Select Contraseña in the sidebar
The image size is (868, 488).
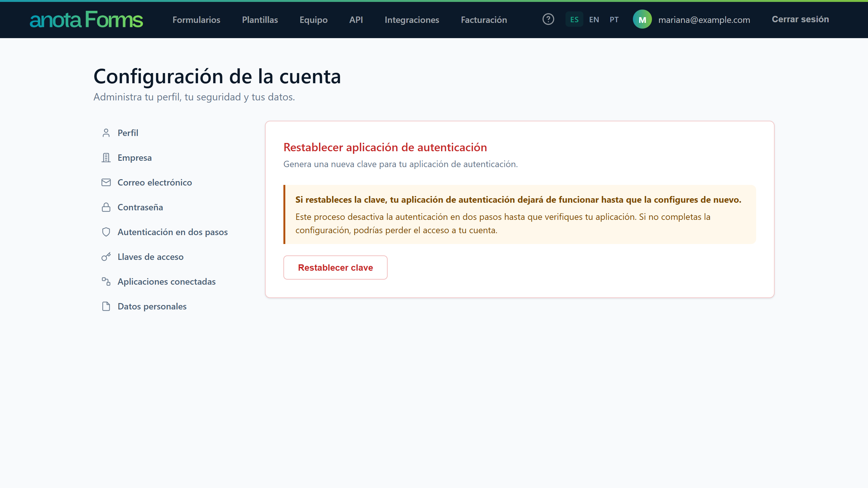[x=168, y=207]
